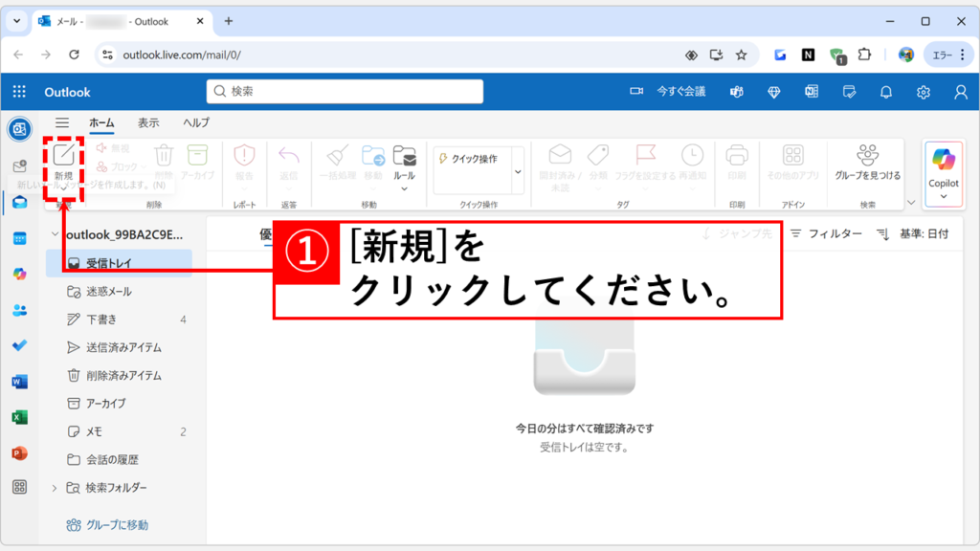The image size is (980, 551).
Task: Open Calendar in left app rail
Action: 19,238
